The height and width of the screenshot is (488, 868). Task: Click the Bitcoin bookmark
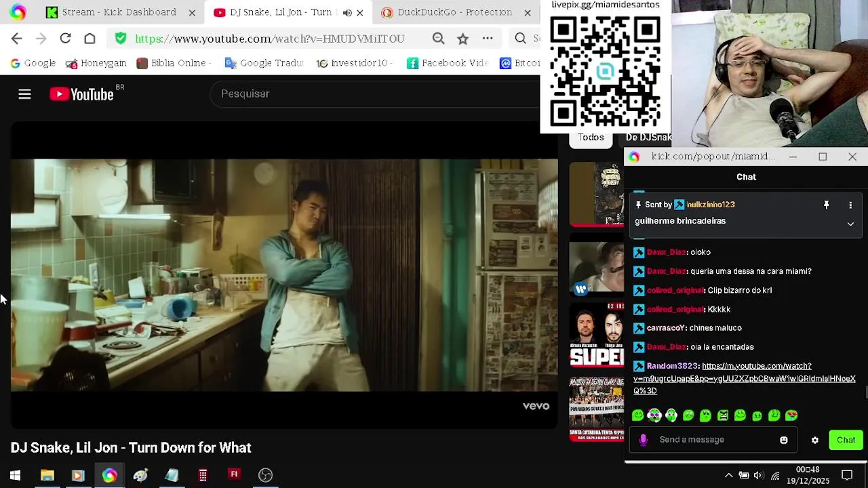(520, 63)
